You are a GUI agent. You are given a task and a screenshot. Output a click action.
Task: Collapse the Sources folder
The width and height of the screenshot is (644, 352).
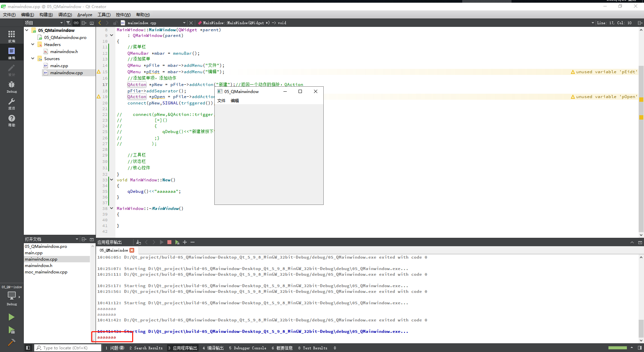(33, 58)
